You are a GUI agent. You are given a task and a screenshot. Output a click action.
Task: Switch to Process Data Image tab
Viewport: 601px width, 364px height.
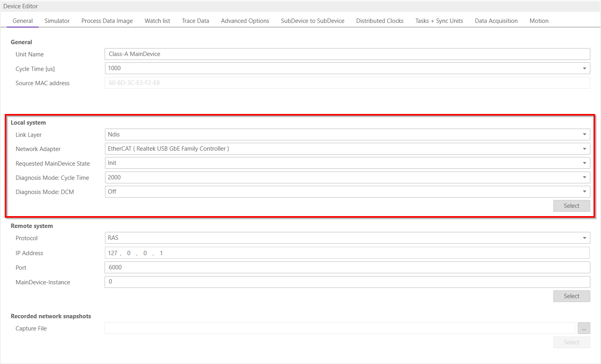pos(107,21)
